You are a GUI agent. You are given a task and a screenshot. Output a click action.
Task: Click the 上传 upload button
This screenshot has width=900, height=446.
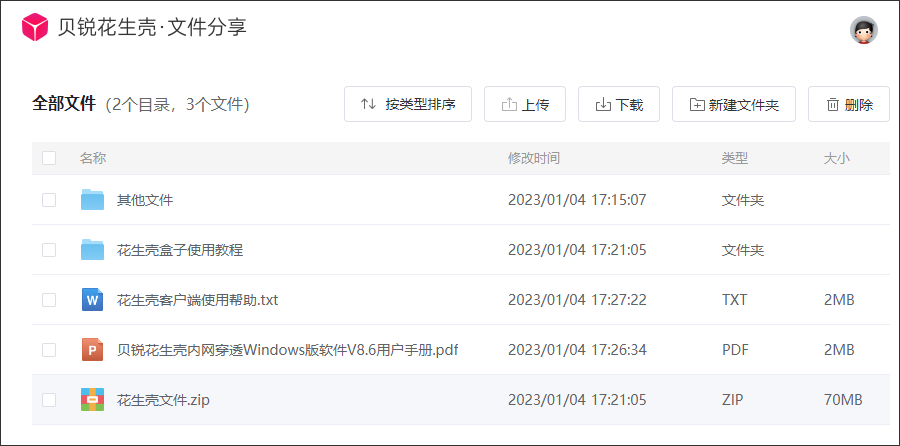525,104
